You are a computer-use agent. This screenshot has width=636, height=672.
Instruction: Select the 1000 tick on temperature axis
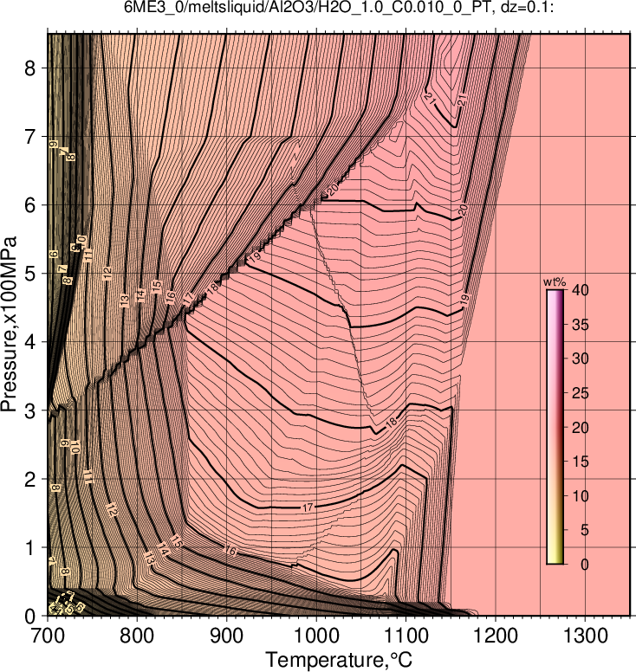316,636
